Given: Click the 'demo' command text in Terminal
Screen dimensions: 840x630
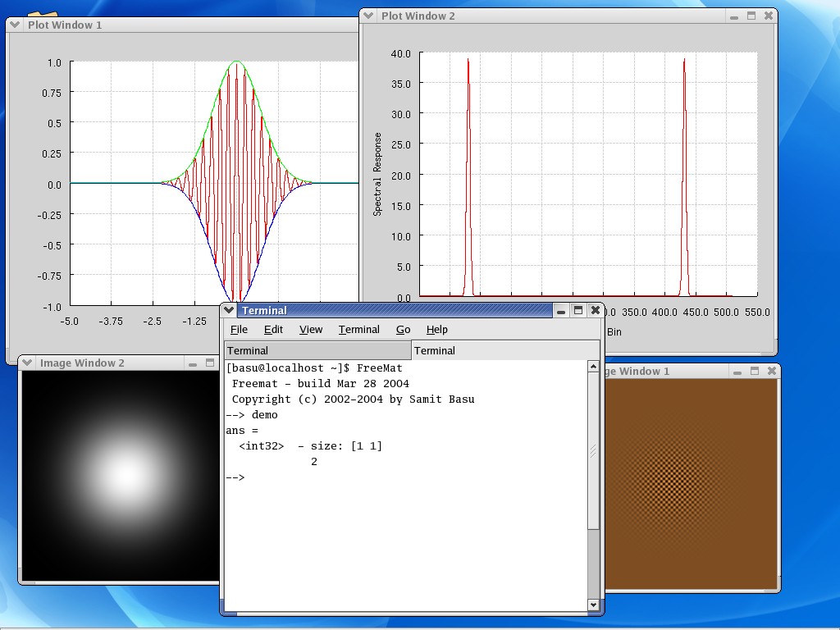Looking at the screenshot, I should 265,414.
